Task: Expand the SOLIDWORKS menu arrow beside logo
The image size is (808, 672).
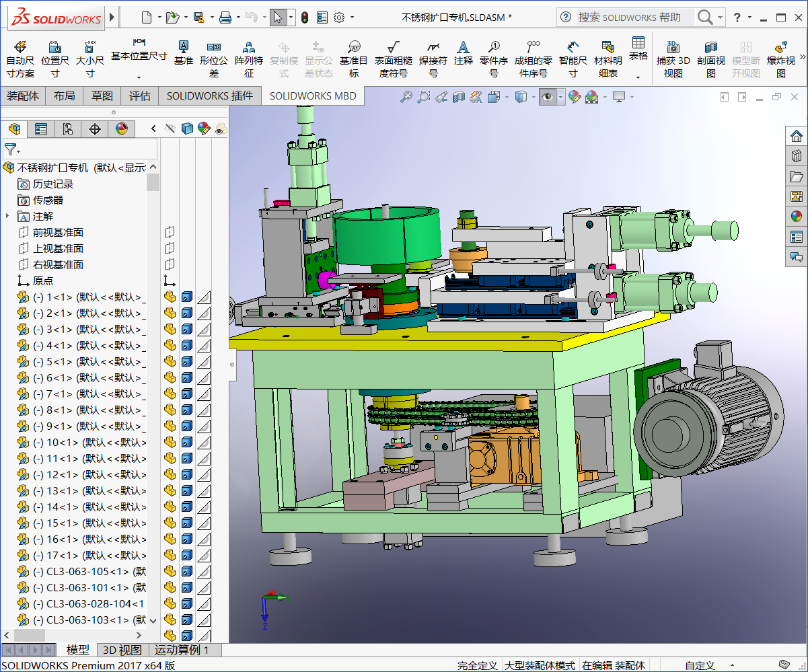Action: pyautogui.click(x=112, y=17)
